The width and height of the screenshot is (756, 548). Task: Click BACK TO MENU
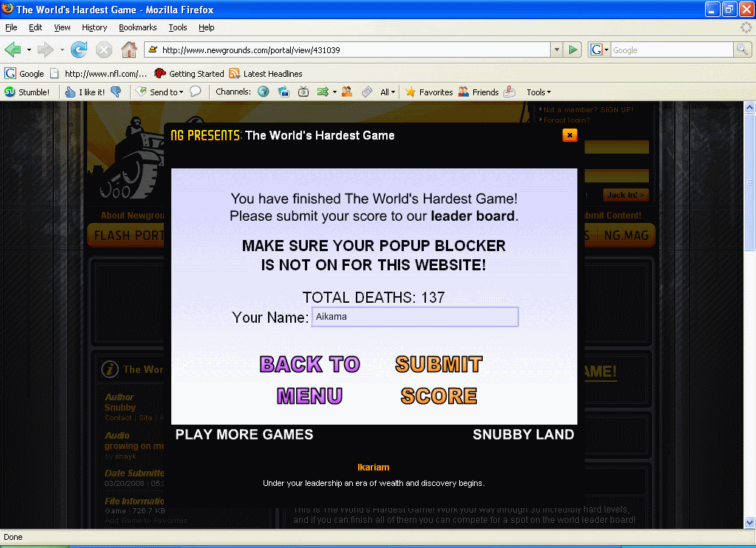pos(309,380)
